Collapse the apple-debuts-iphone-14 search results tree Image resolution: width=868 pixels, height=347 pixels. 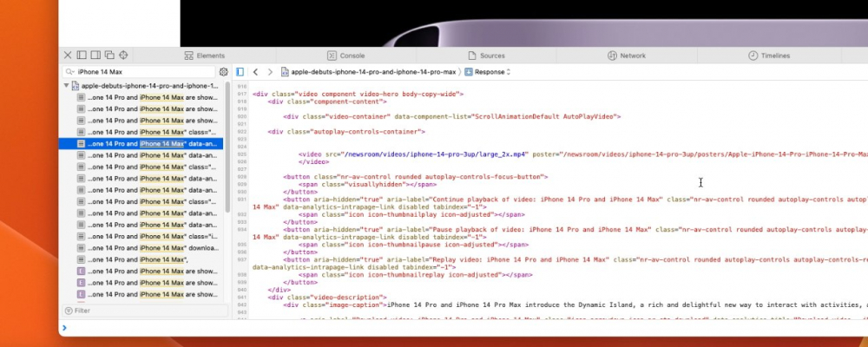pos(66,86)
